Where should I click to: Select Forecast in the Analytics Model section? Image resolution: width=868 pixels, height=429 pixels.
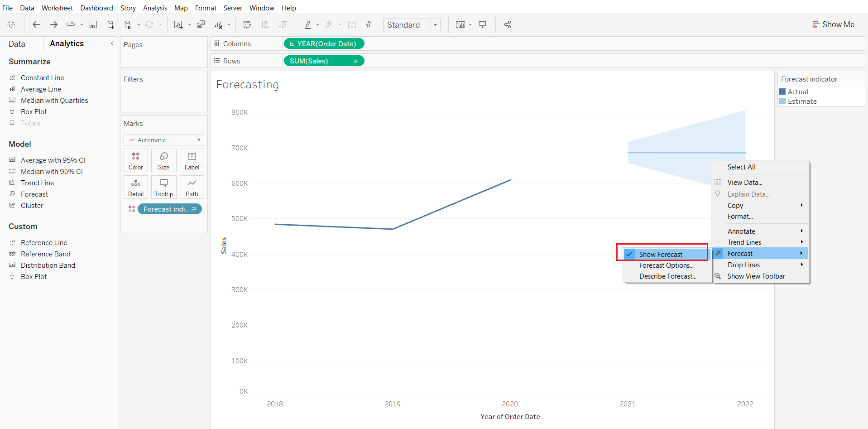tap(34, 194)
